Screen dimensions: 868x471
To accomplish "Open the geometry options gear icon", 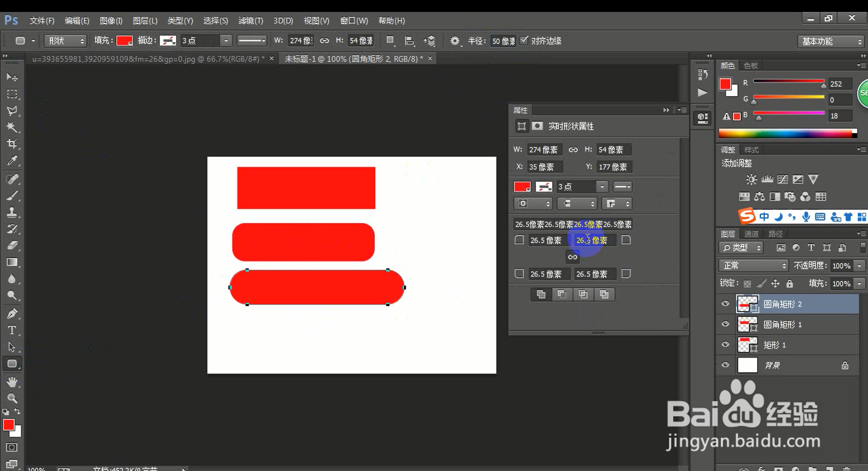I will (x=455, y=41).
